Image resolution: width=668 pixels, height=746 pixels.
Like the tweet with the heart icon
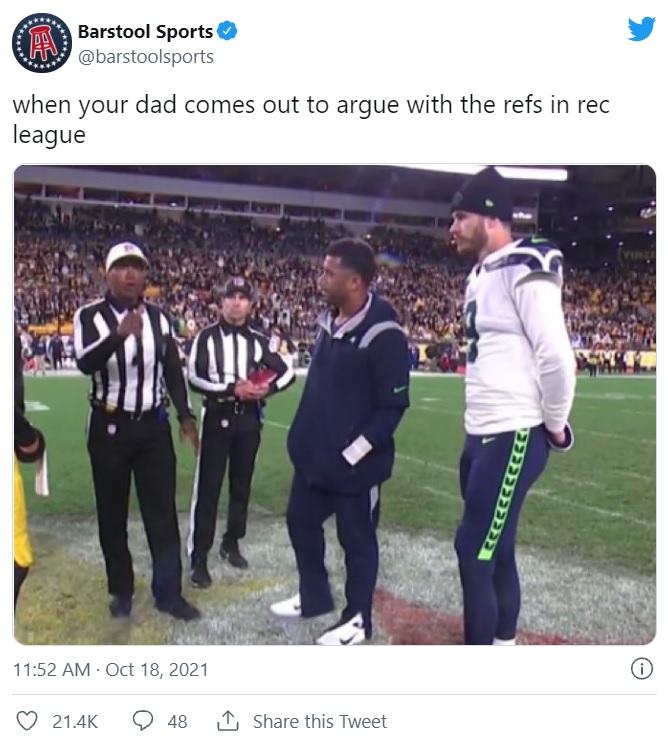click(x=27, y=721)
